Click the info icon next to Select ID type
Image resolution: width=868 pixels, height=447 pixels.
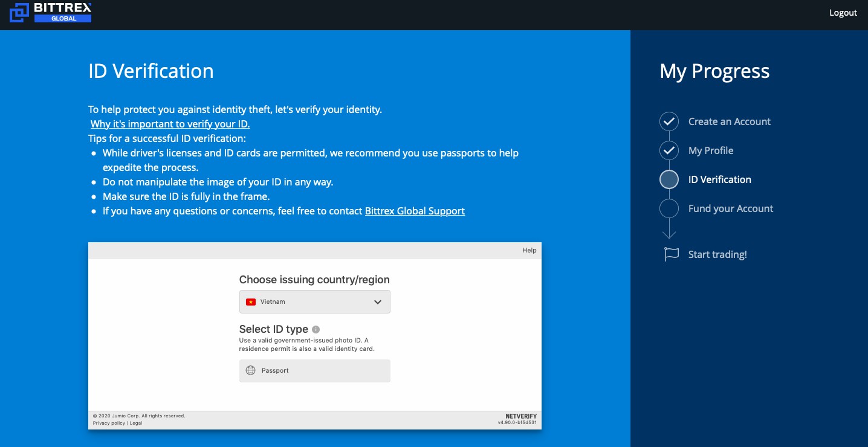coord(316,329)
